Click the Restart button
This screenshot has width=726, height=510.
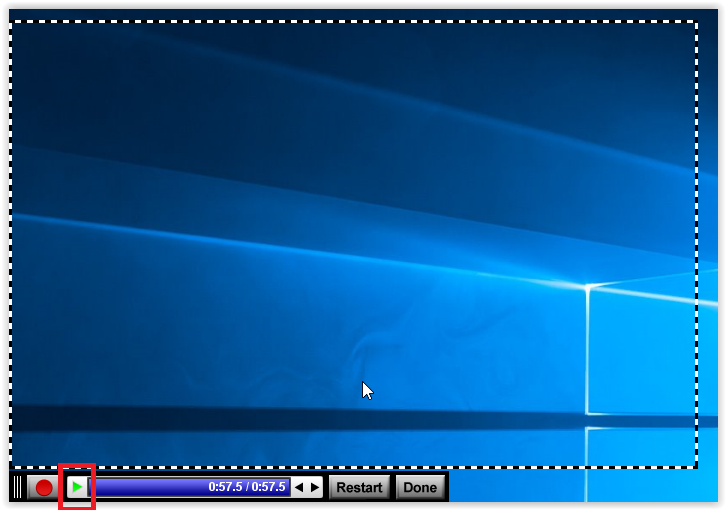tap(359, 487)
